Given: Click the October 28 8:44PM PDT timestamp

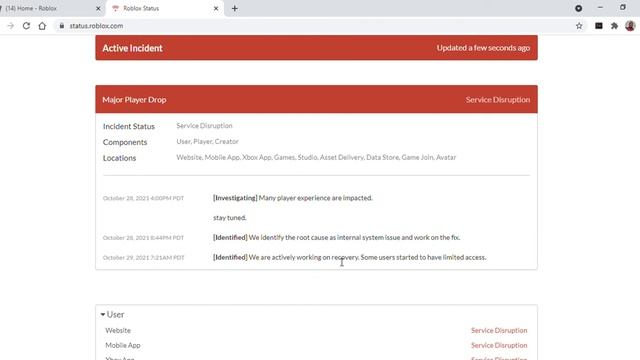Looking at the screenshot, I should click(143, 238).
